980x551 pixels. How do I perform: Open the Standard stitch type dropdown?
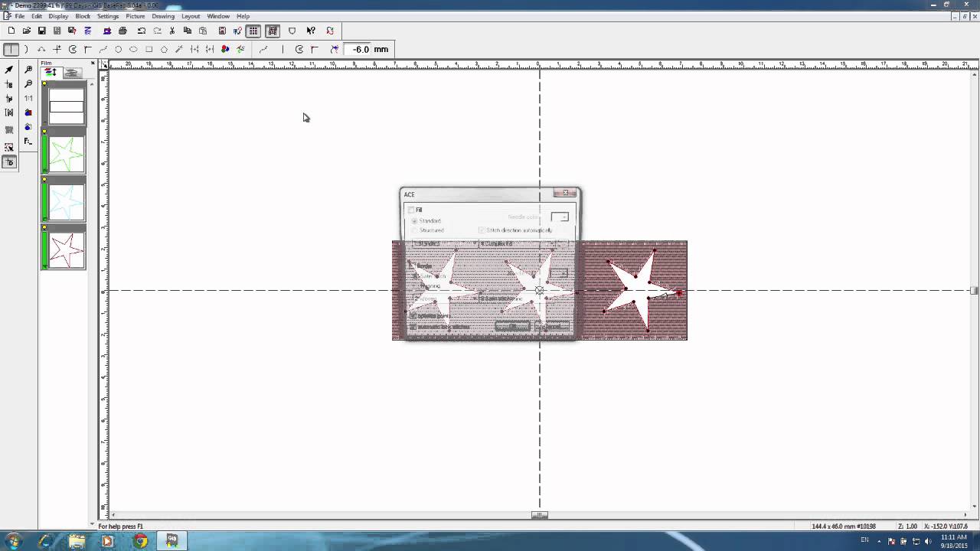click(x=475, y=243)
